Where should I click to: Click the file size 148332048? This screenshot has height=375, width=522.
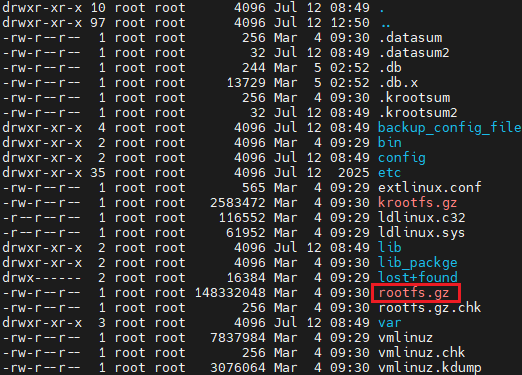pos(230,293)
